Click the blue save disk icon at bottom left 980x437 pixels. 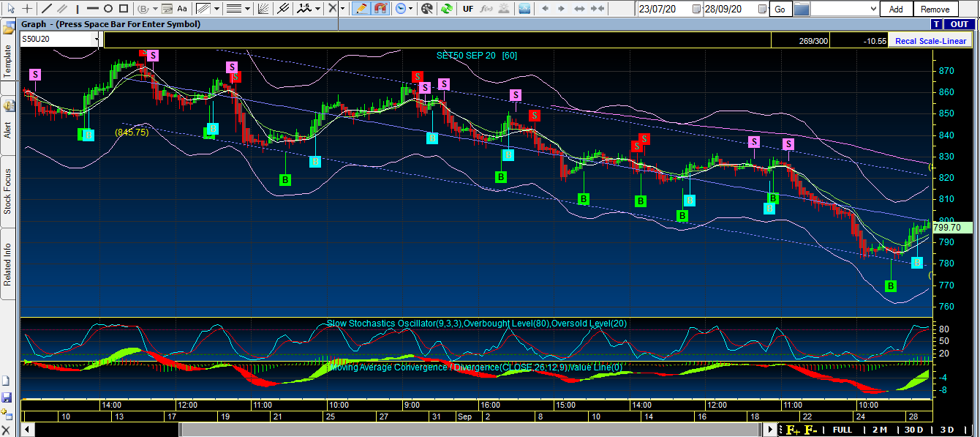coord(7,397)
